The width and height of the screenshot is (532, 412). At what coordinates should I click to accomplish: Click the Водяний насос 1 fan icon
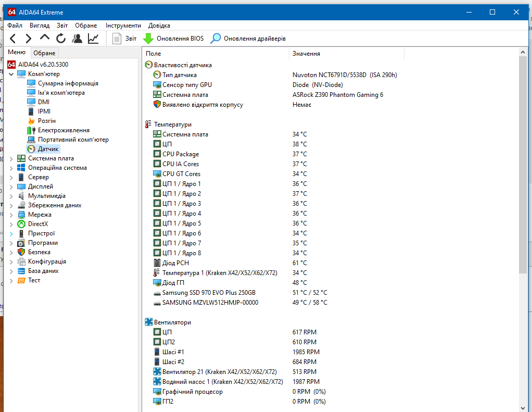pos(157,381)
